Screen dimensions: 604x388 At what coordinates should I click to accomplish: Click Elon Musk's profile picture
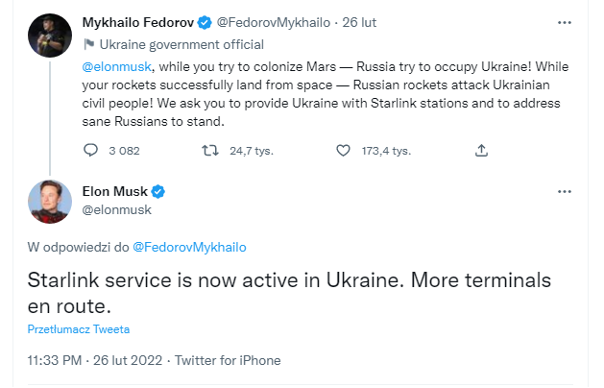point(50,202)
